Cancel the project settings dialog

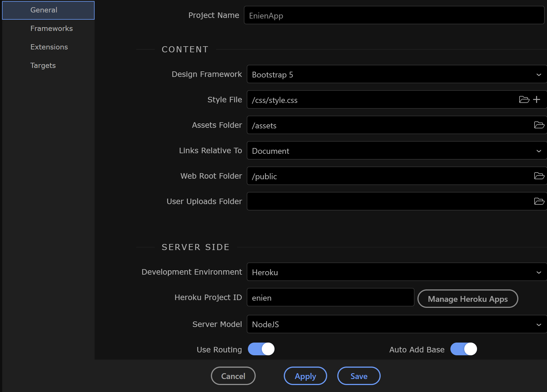point(233,376)
